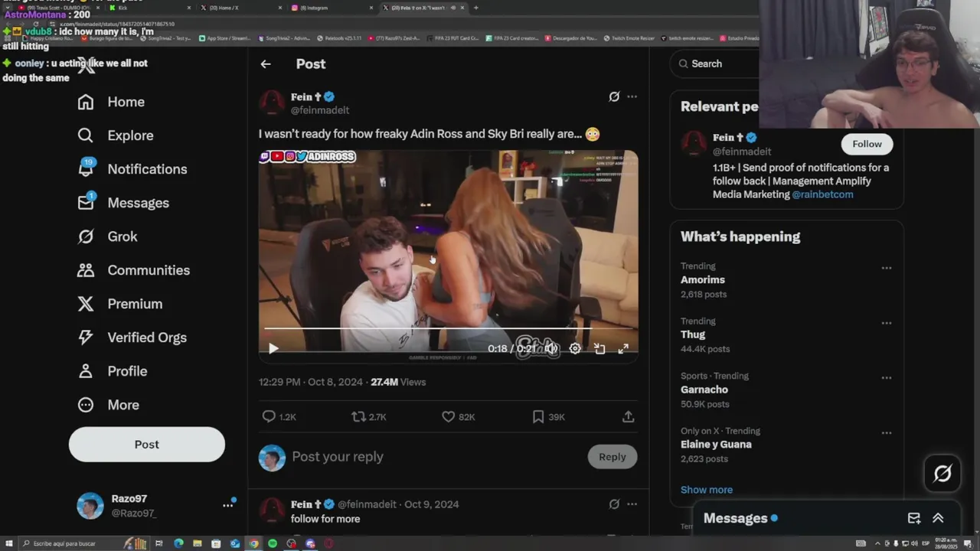980x551 pixels.
Task: Click Grok icon on 'follow for more' reply
Action: point(614,504)
